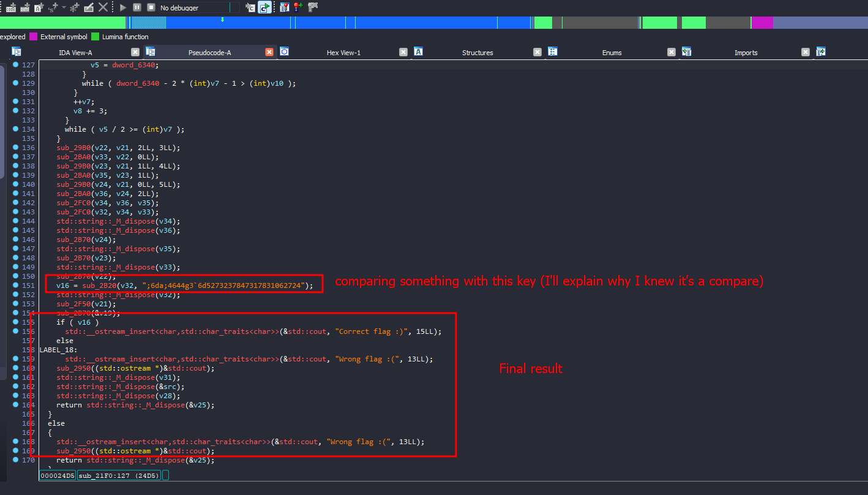Open the Structures tab

click(477, 53)
